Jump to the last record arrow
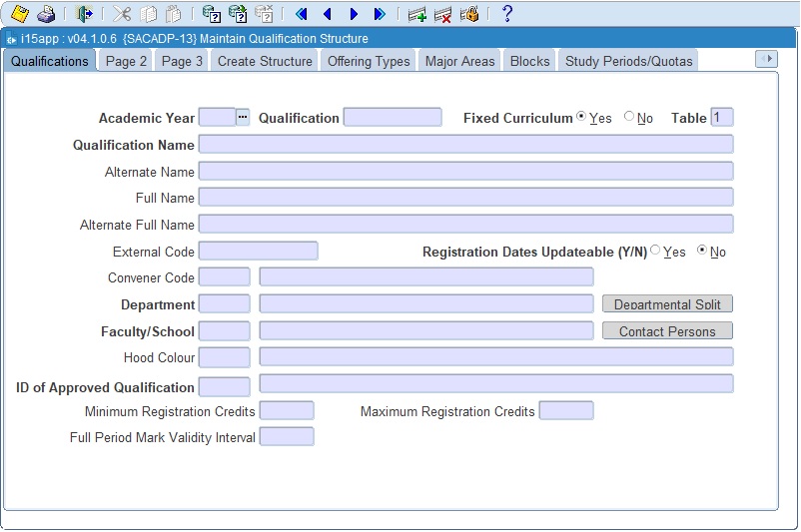Screen dimensions: 801x532 (x=380, y=14)
